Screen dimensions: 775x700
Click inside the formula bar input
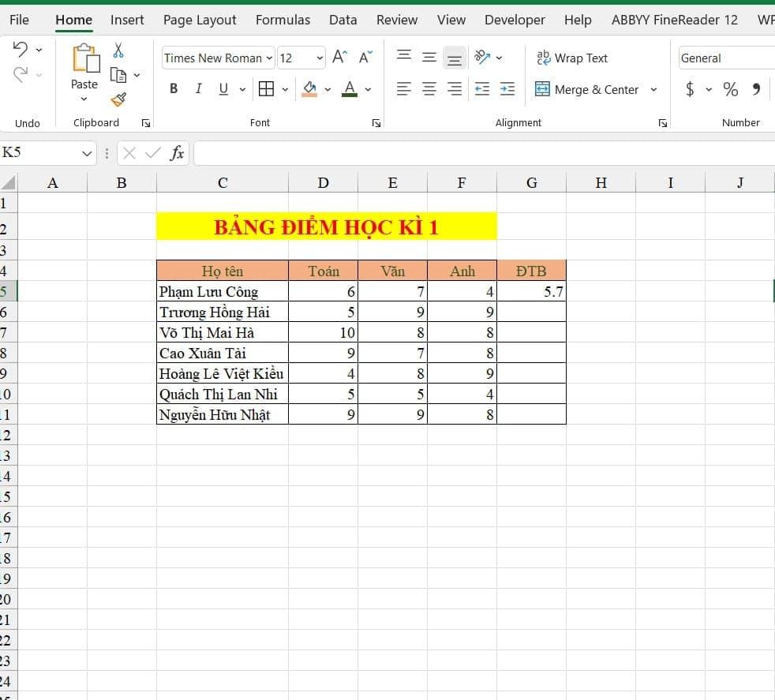coord(485,153)
